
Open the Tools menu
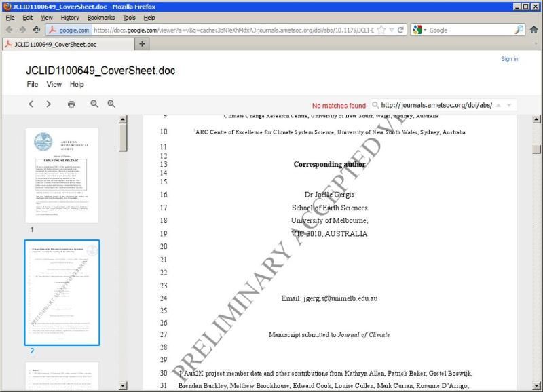(x=129, y=18)
